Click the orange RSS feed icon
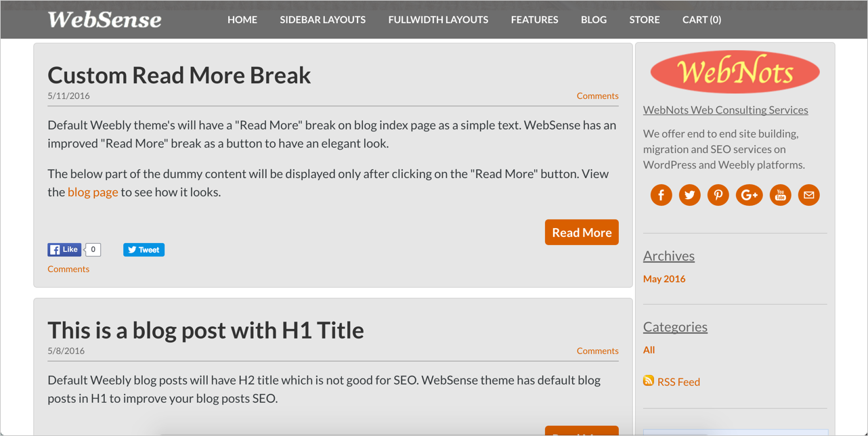 click(x=649, y=381)
